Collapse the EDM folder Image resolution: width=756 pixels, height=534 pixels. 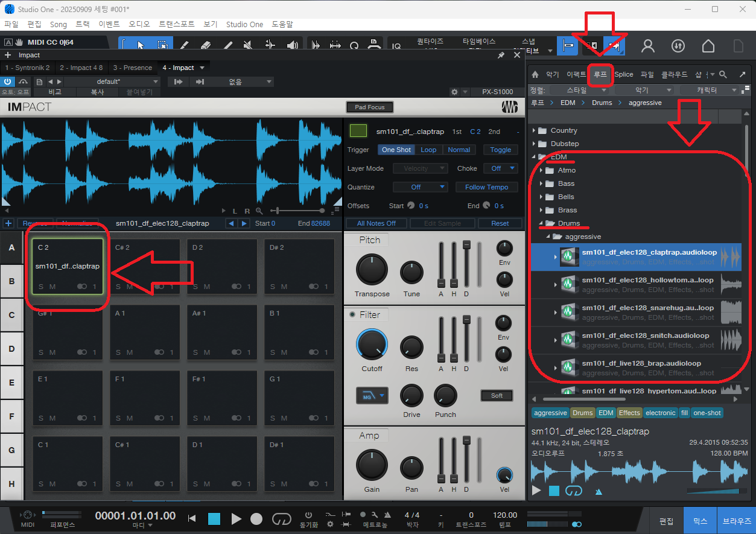(x=533, y=157)
